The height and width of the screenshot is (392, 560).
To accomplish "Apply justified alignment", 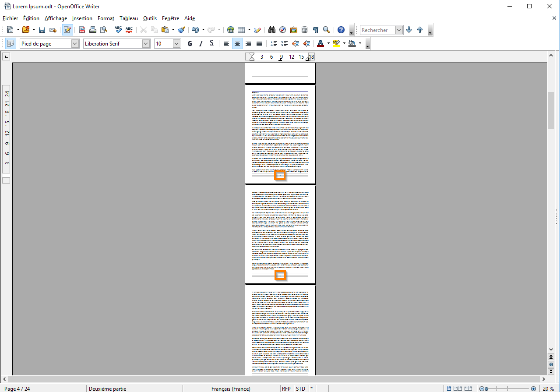I will coord(259,43).
